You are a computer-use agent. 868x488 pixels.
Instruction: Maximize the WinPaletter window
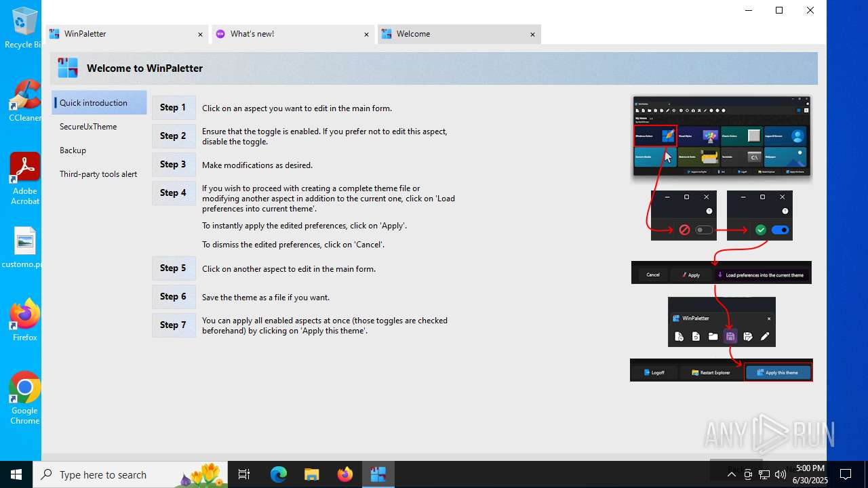(779, 10)
